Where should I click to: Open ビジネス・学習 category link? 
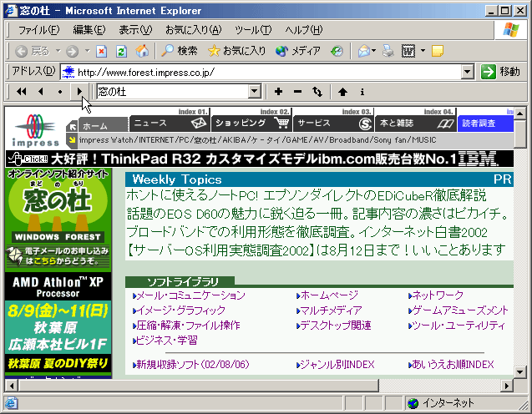[165, 340]
